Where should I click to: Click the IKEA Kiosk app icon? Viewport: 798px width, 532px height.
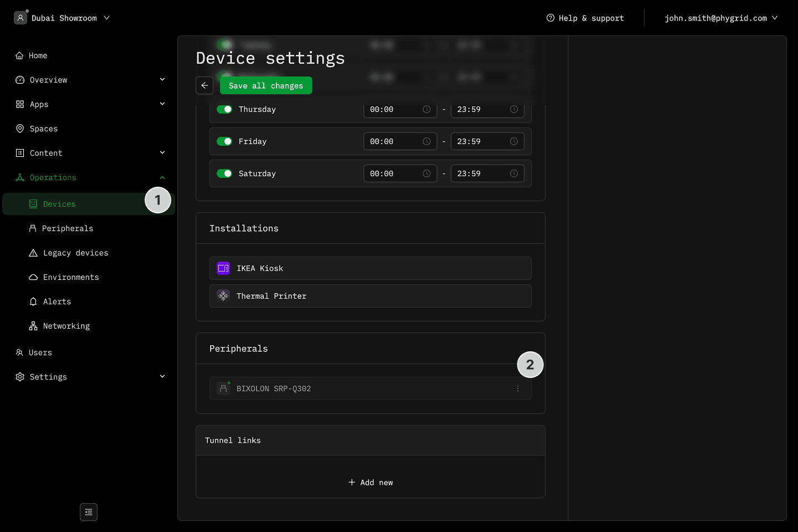click(223, 268)
